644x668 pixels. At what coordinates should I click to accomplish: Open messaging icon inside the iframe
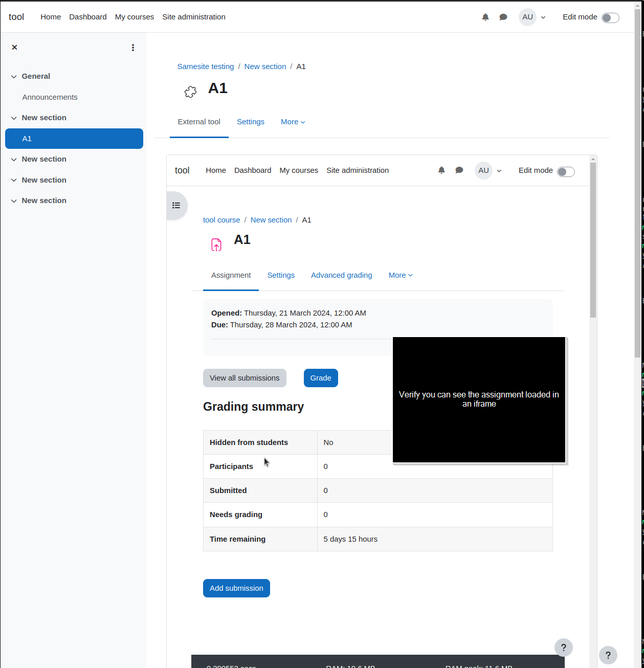coord(459,170)
